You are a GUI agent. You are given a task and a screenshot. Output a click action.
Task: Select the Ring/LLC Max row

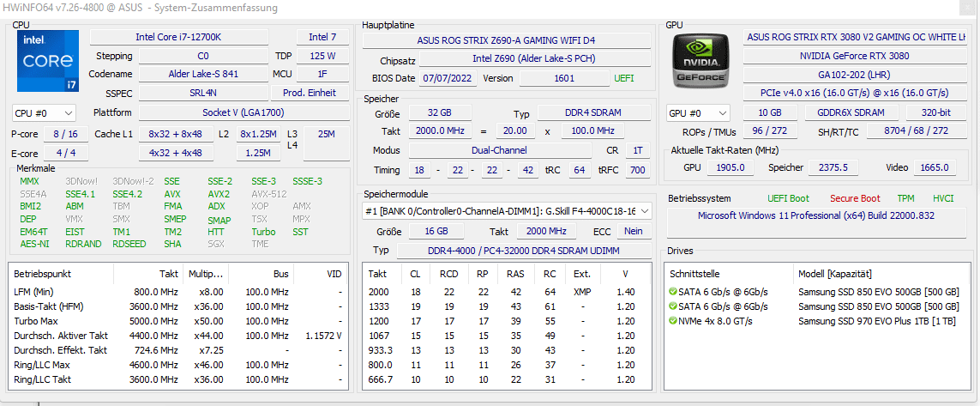[x=178, y=365]
